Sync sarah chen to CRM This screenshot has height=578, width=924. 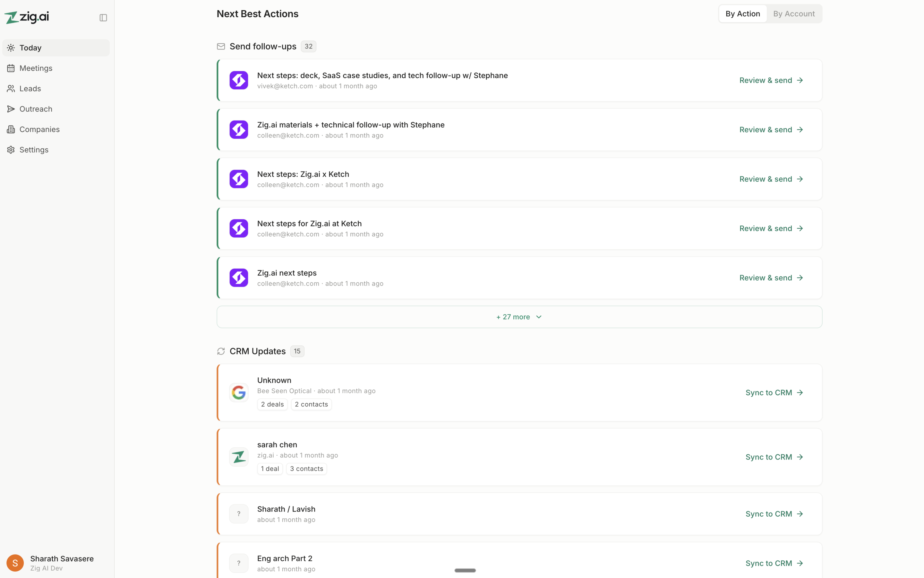click(x=774, y=457)
